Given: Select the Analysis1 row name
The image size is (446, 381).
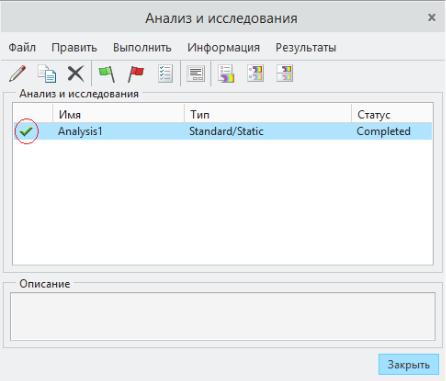Looking at the screenshot, I should [80, 131].
